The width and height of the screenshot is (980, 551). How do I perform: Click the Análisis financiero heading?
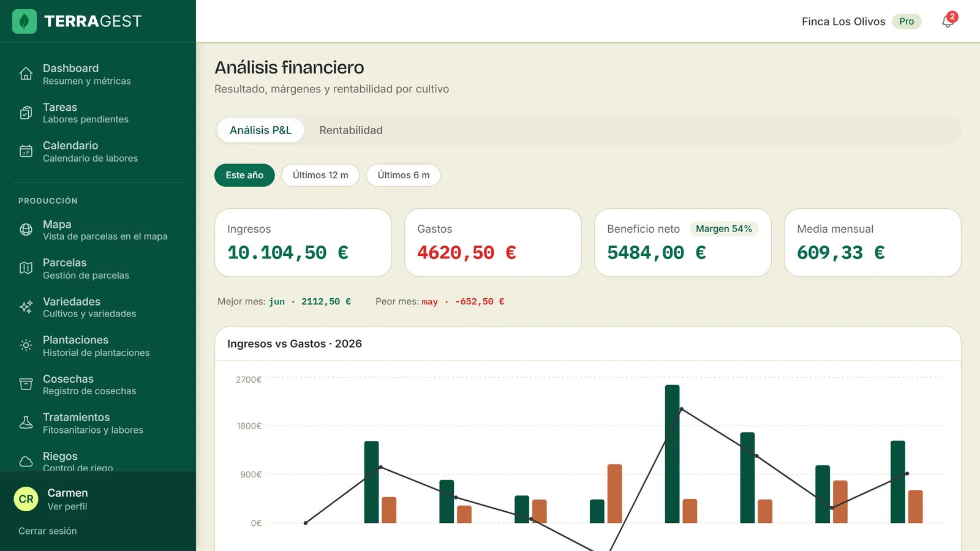point(289,67)
